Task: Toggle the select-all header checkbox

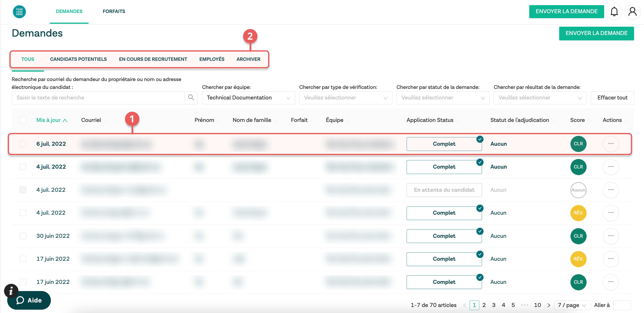Action: 23,120
